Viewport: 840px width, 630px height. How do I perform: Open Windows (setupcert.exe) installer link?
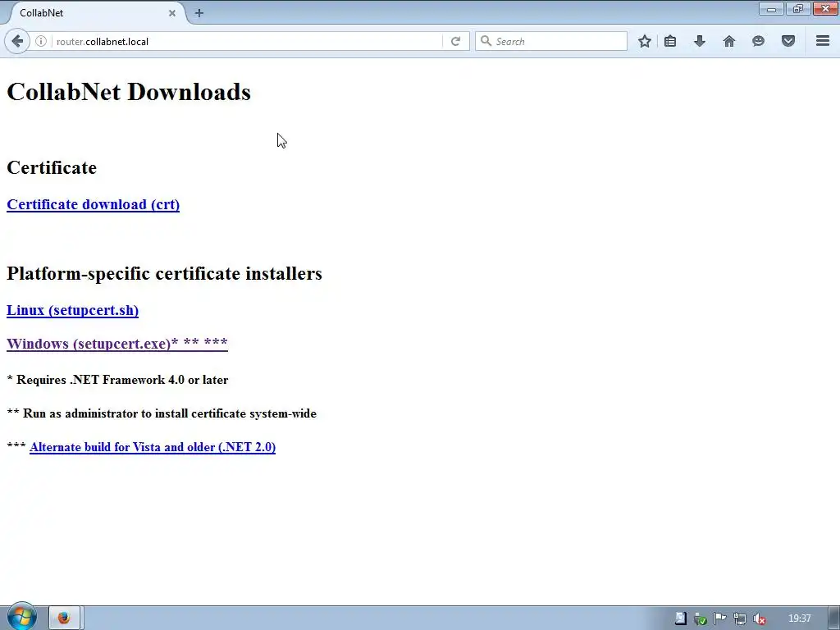pos(117,344)
